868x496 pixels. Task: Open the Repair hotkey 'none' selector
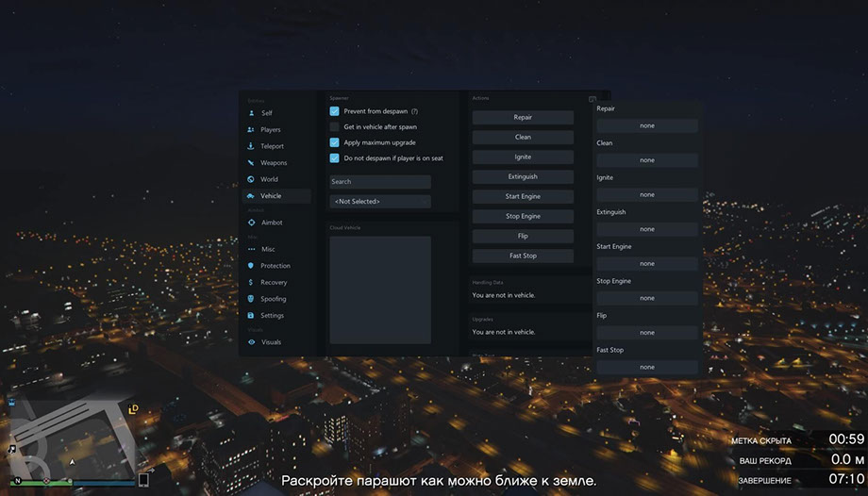(647, 125)
